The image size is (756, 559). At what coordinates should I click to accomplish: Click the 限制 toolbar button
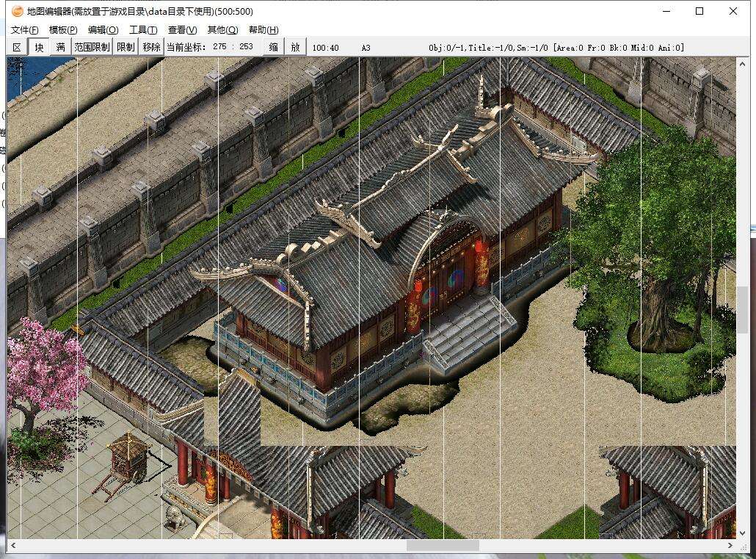pyautogui.click(x=126, y=47)
